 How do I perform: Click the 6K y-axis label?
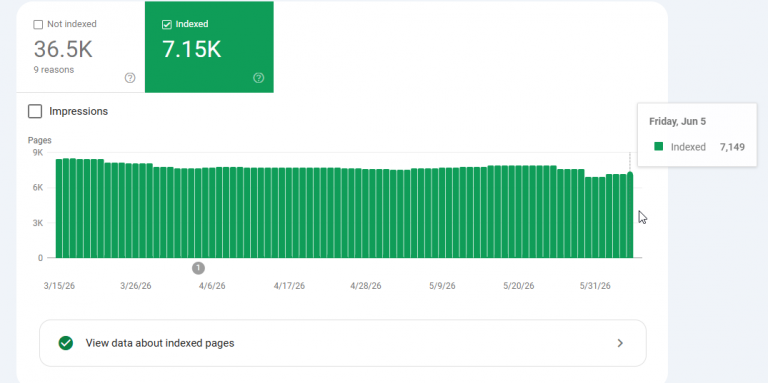pos(38,188)
